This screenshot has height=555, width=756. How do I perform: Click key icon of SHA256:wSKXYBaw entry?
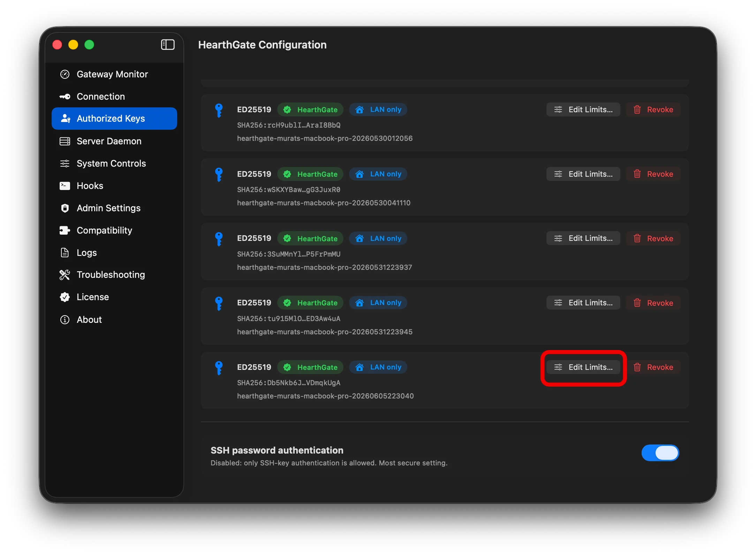click(x=219, y=175)
